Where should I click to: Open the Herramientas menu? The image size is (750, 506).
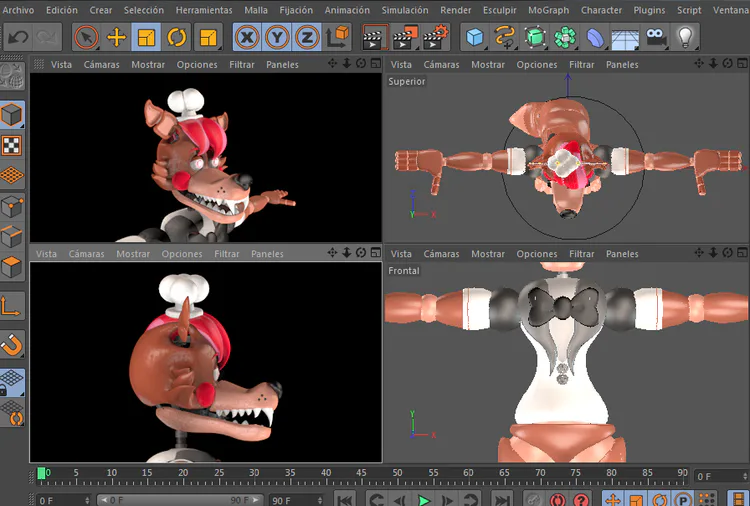(204, 10)
